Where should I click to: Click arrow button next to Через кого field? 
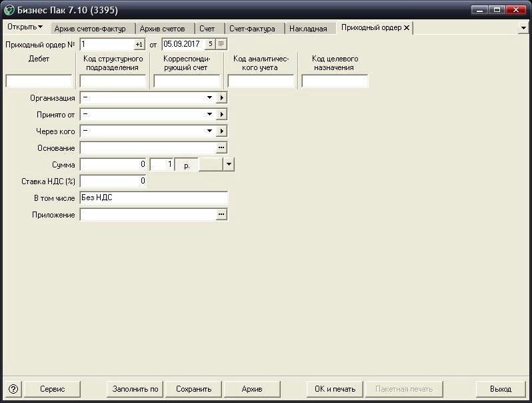point(221,131)
